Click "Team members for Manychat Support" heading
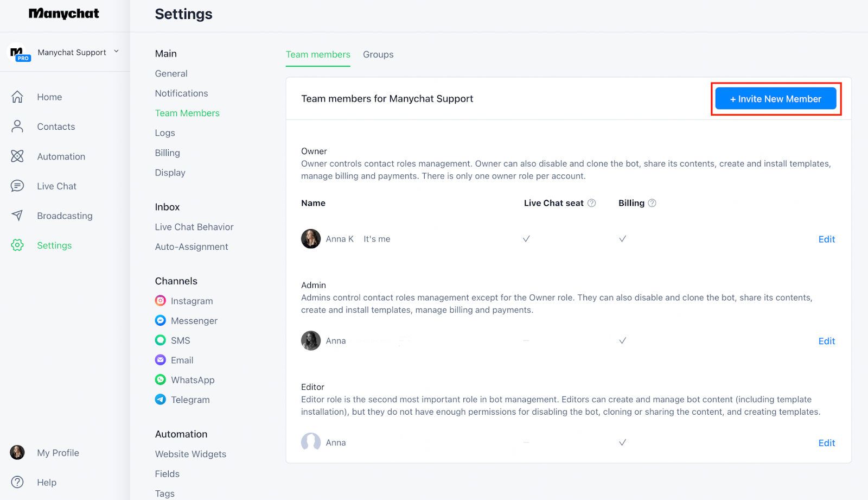Screen dimensions: 868x500 pyautogui.click(x=387, y=99)
